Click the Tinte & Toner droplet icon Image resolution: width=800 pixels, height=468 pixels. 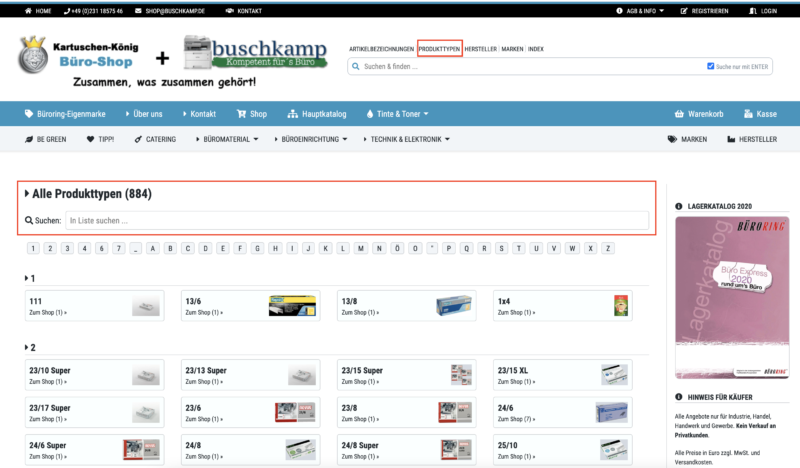[x=370, y=114]
